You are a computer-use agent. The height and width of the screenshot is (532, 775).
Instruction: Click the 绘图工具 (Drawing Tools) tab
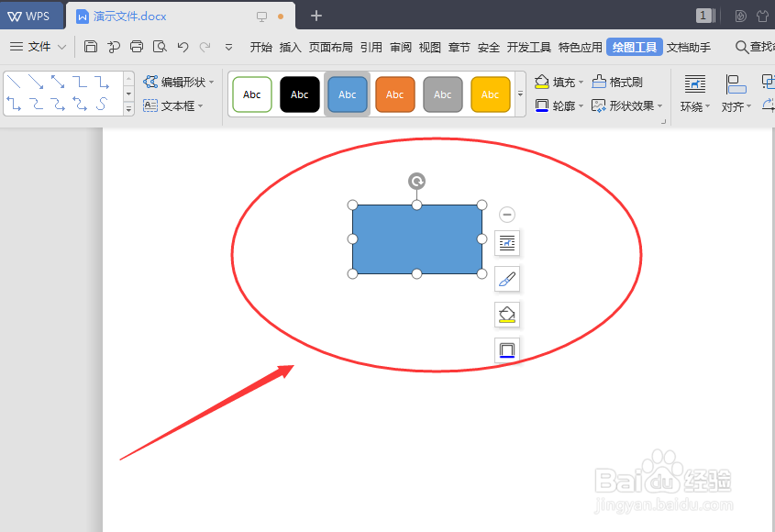pos(635,47)
